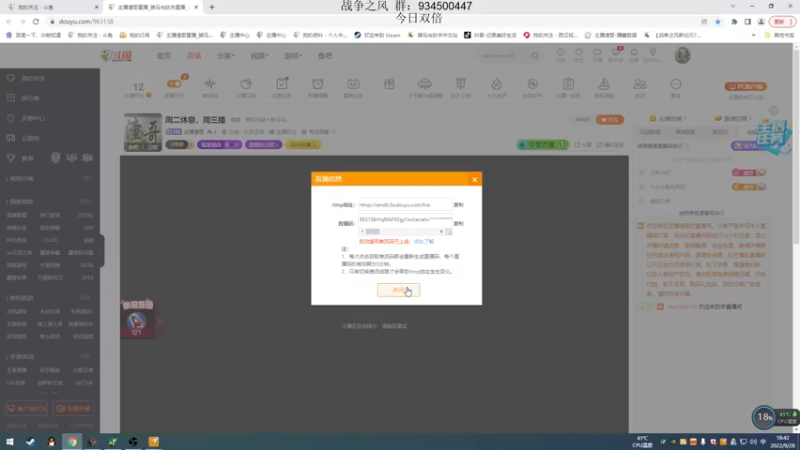Click the PC客户端 orange button
Screen dimensions: 800x450
[746, 86]
